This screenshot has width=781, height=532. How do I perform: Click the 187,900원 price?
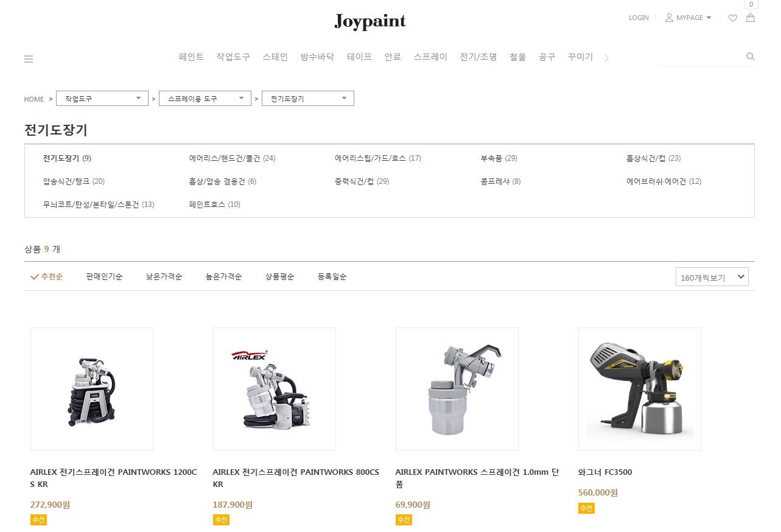coord(233,505)
